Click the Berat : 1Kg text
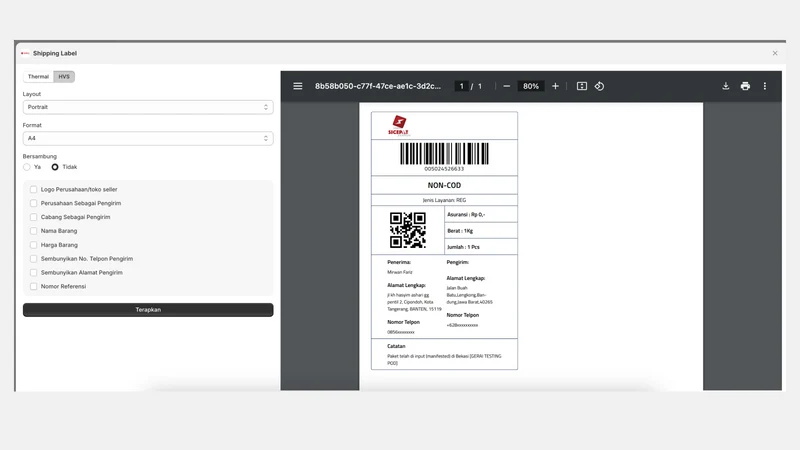The height and width of the screenshot is (450, 800). pyautogui.click(x=460, y=231)
